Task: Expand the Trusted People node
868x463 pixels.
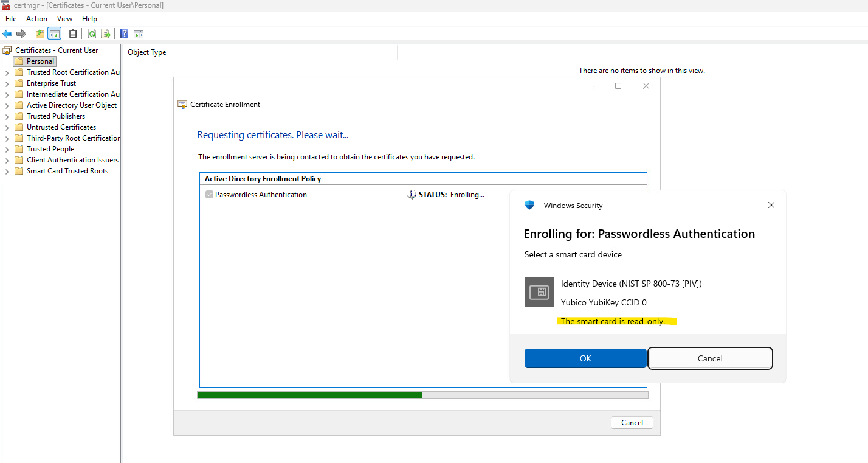Action: [x=7, y=150]
